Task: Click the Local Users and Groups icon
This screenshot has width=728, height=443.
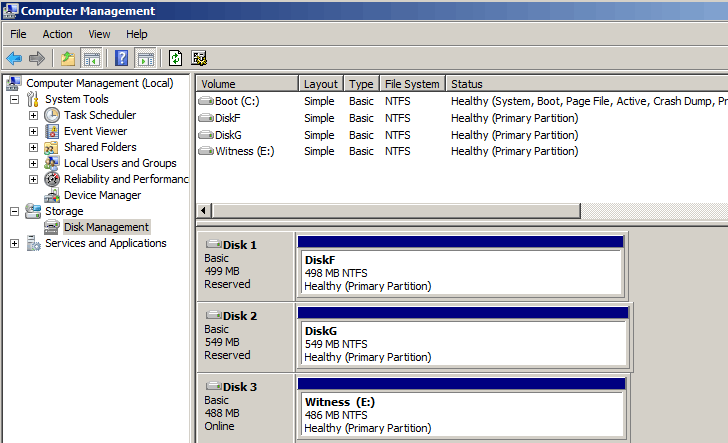Action: click(x=52, y=163)
